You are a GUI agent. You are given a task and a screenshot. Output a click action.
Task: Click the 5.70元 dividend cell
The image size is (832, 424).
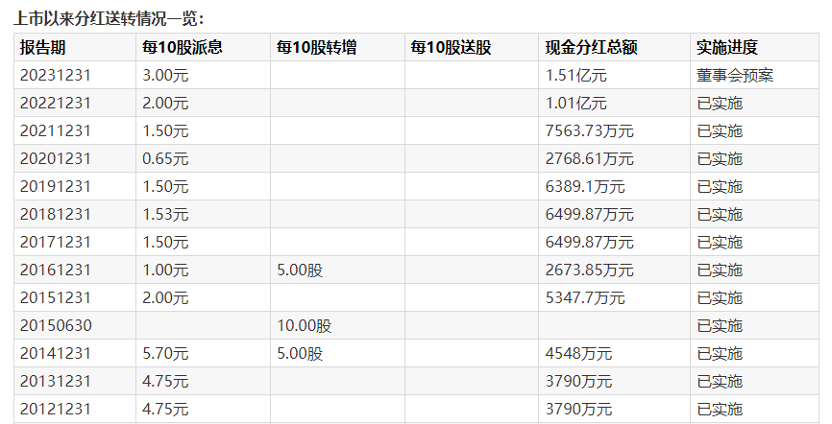coord(165,354)
